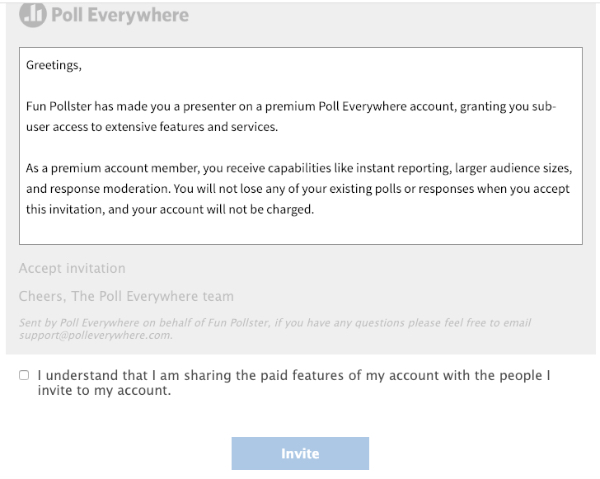
Task: Click the support@polleverywhere.com email address
Action: pos(96,335)
